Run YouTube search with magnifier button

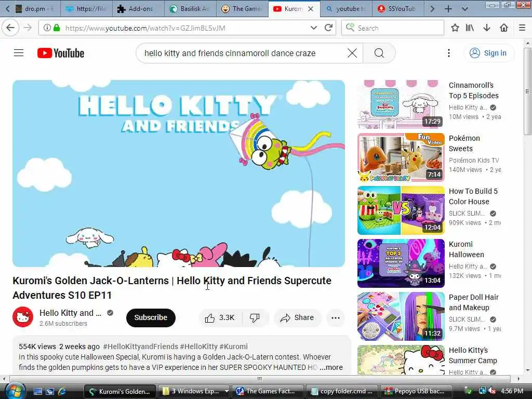[379, 53]
